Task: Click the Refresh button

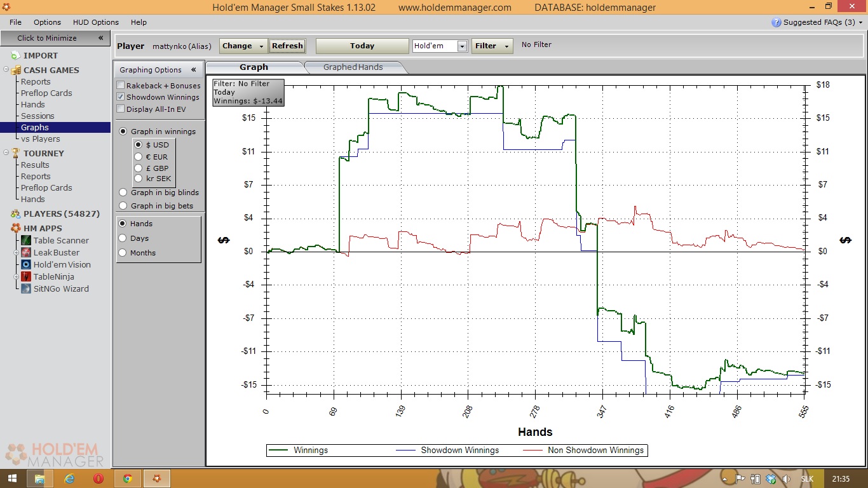Action: click(x=287, y=46)
